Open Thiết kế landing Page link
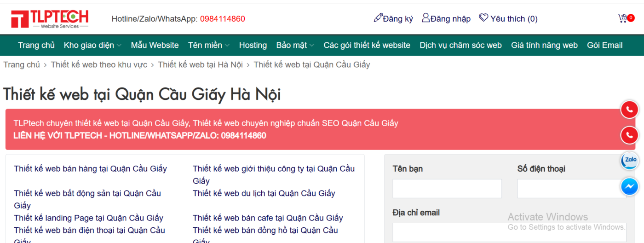This screenshot has height=243, width=644. (88, 218)
